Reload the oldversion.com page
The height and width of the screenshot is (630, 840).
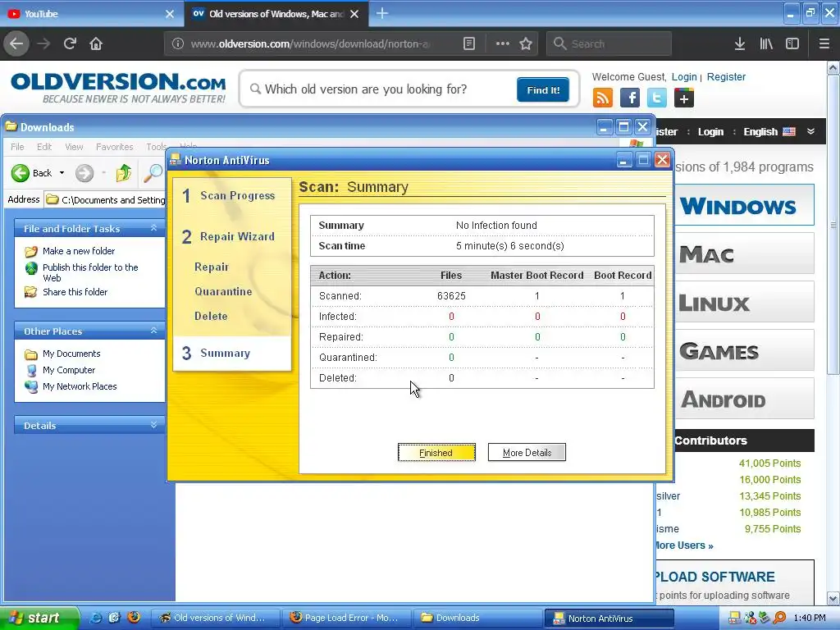pos(71,43)
